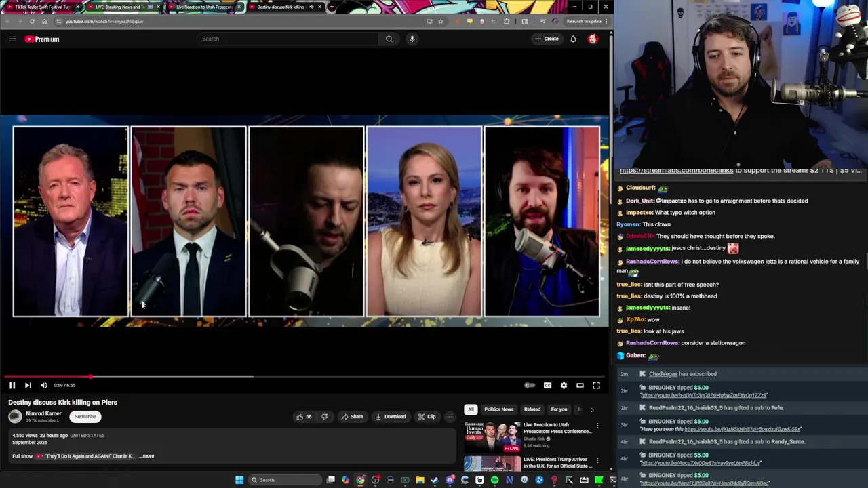868x488 pixels.
Task: Create a Clip of the video
Action: point(427,417)
